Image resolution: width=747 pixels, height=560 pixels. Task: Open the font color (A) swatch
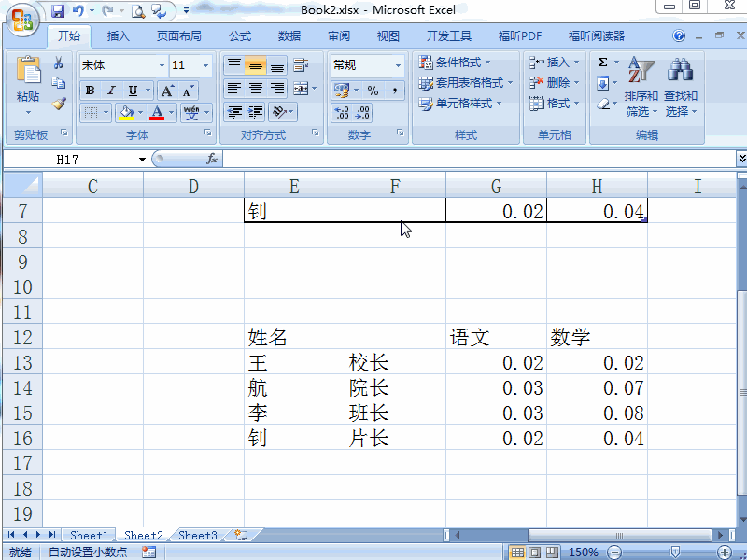coord(159,114)
